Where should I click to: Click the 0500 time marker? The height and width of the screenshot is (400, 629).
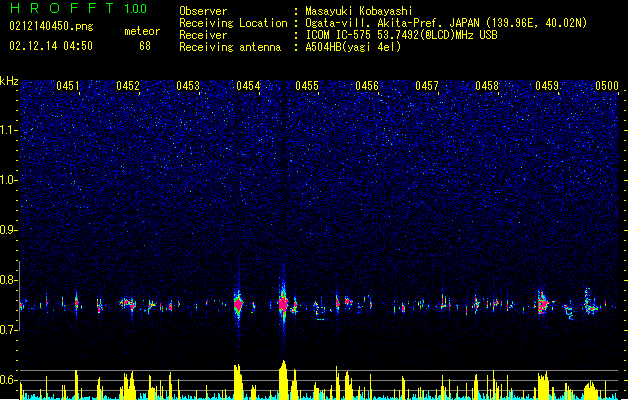pos(607,86)
